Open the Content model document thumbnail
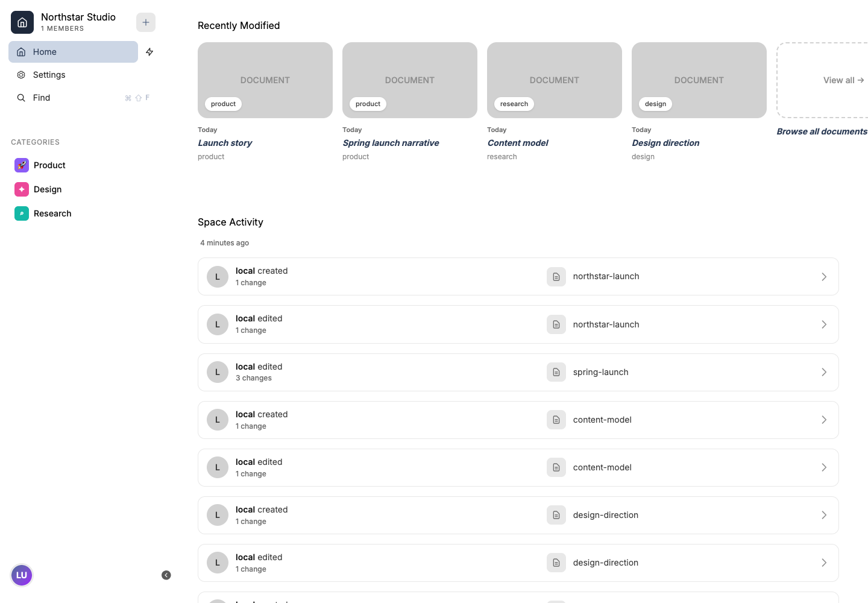This screenshot has height=603, width=868. (555, 80)
